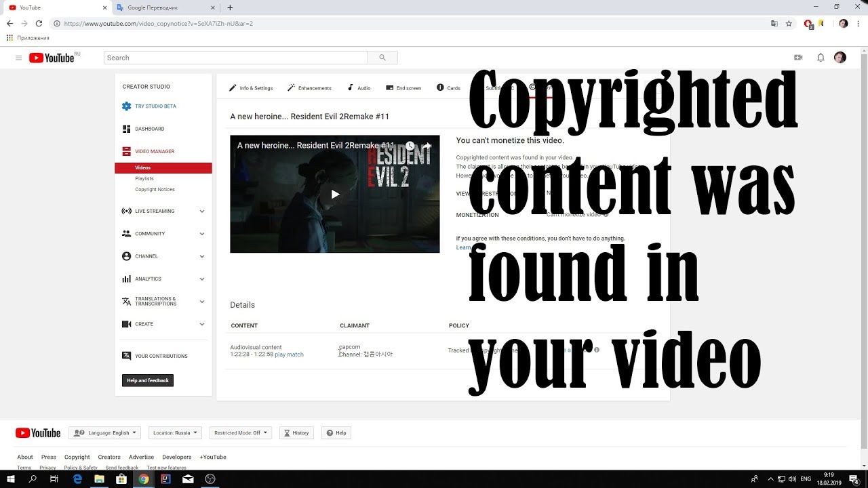Image resolution: width=868 pixels, height=488 pixels.
Task: Click the Chrome translate page icon
Action: coord(774,24)
